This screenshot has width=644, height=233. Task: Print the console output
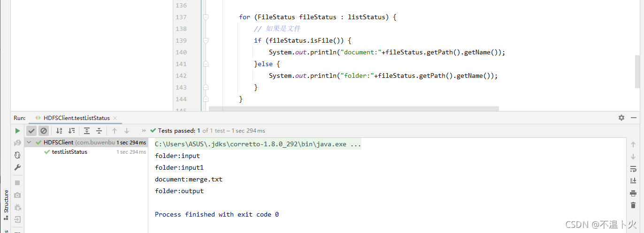pyautogui.click(x=633, y=193)
